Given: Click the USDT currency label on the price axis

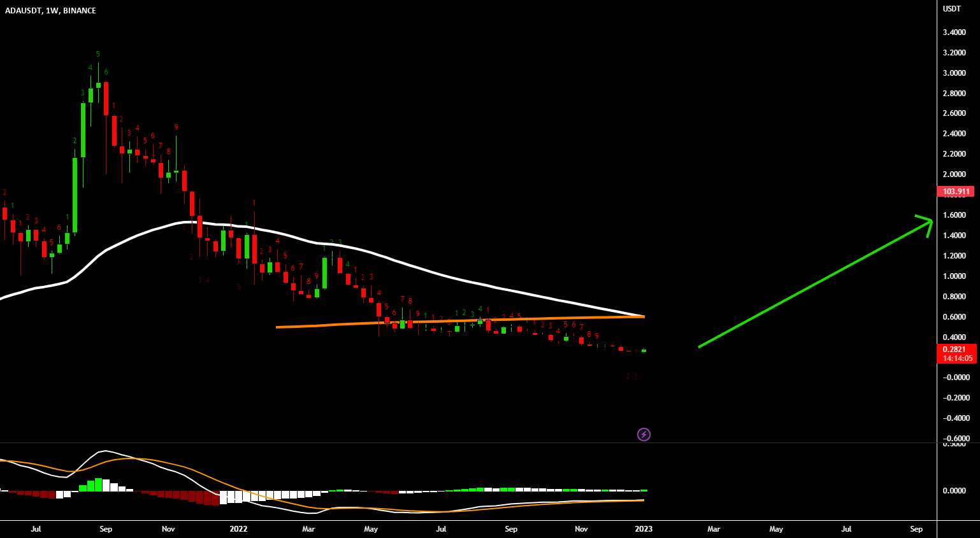Looking at the screenshot, I should (952, 9).
